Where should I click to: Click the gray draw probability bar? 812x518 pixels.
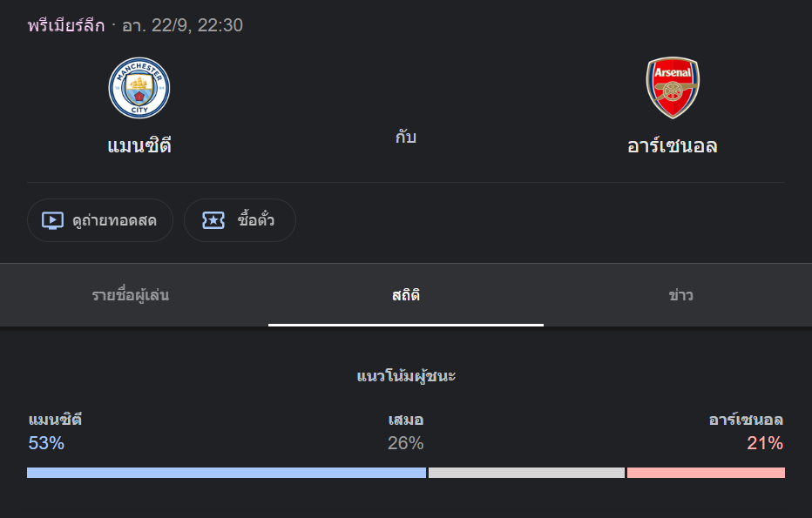coord(526,473)
